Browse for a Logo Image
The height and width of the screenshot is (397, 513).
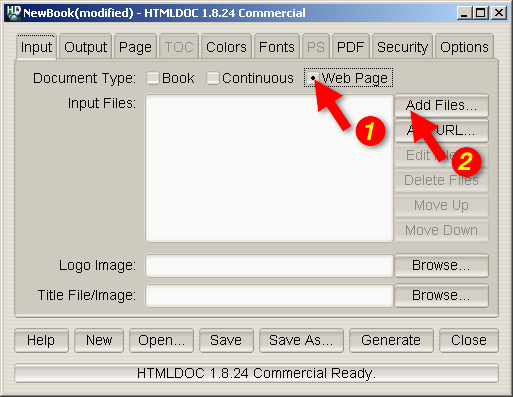click(x=441, y=265)
